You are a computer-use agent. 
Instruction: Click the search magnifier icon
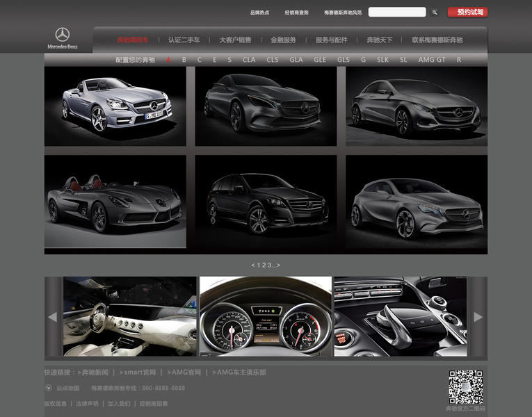(x=435, y=13)
